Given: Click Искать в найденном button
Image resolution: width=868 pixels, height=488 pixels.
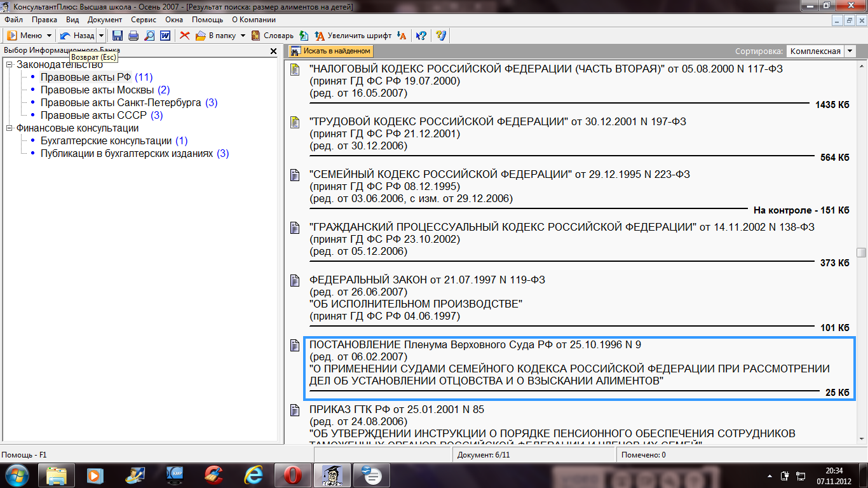Looking at the screenshot, I should point(330,51).
